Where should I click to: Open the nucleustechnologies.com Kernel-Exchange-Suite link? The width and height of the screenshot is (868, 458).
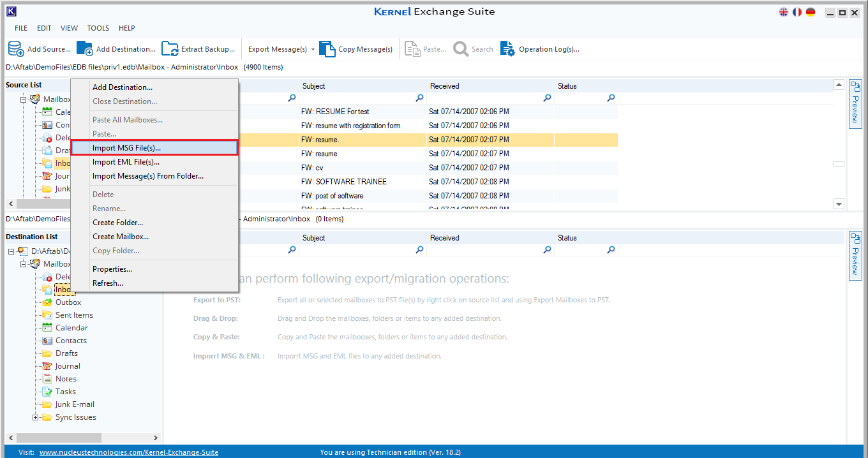[129, 452]
